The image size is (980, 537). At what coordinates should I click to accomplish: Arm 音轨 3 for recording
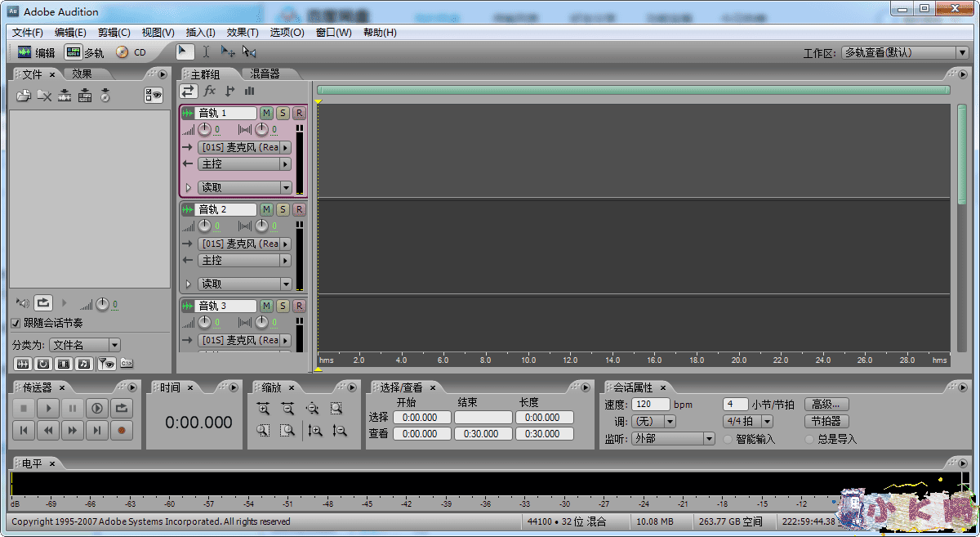pos(299,306)
